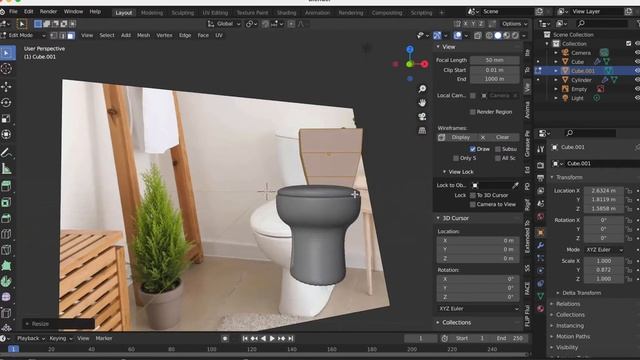
Task: Open the Playback dropdown in timeline
Action: pos(30,338)
